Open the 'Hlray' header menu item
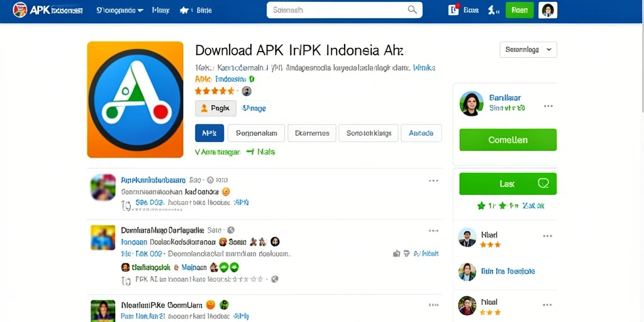The image size is (644, 322). tap(160, 10)
